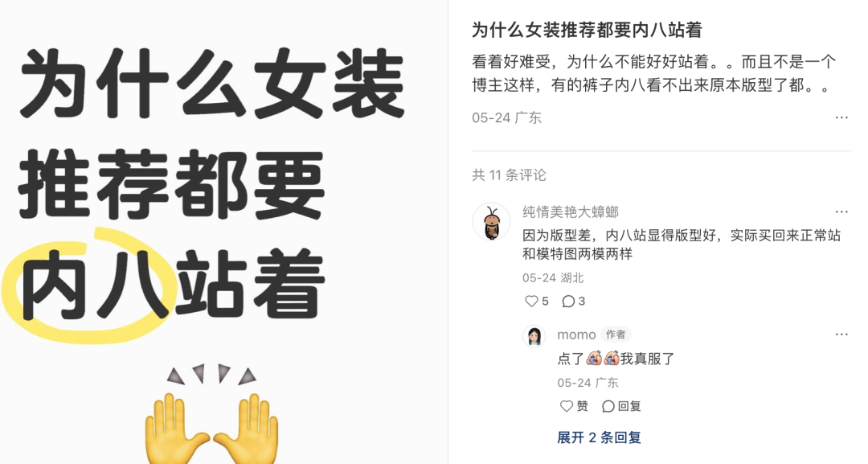
Task: Click the username 纯情美艳大蟑螂
Action: (570, 212)
